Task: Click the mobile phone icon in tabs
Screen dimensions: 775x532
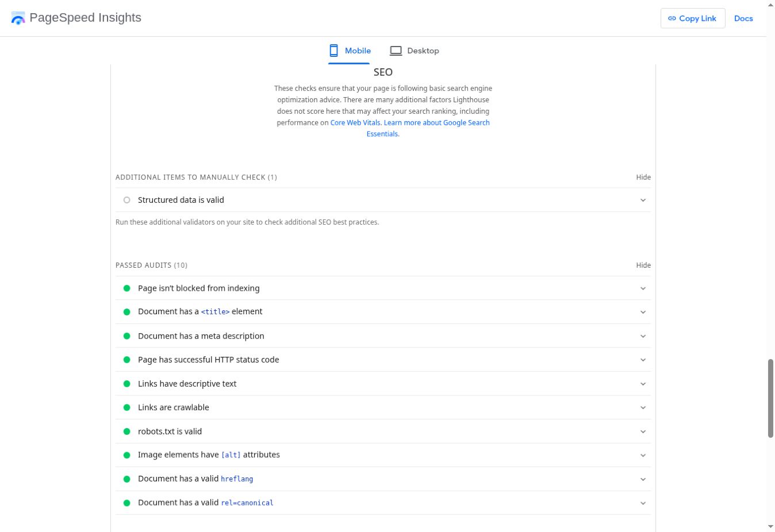Action: 333,51
